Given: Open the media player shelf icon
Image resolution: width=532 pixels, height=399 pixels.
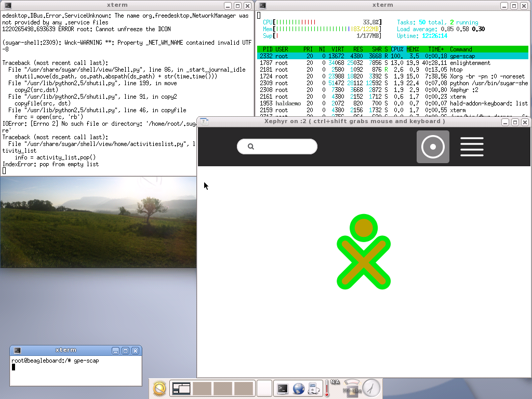Looking at the screenshot, I should [313, 388].
